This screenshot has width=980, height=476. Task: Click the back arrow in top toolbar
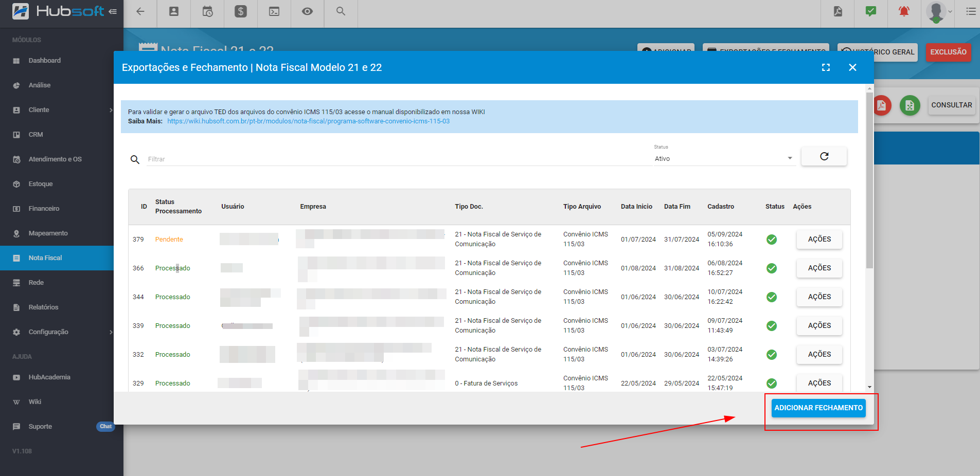(x=140, y=11)
